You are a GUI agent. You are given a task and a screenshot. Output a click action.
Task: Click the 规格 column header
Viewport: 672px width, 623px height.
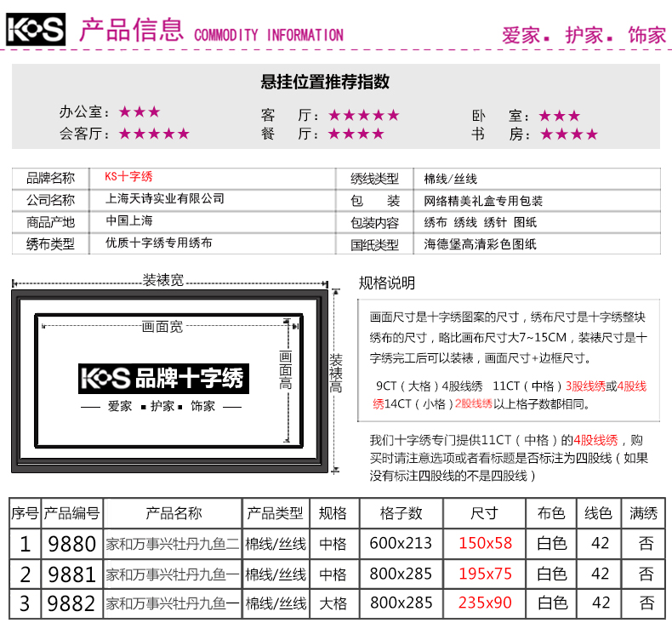pyautogui.click(x=333, y=513)
